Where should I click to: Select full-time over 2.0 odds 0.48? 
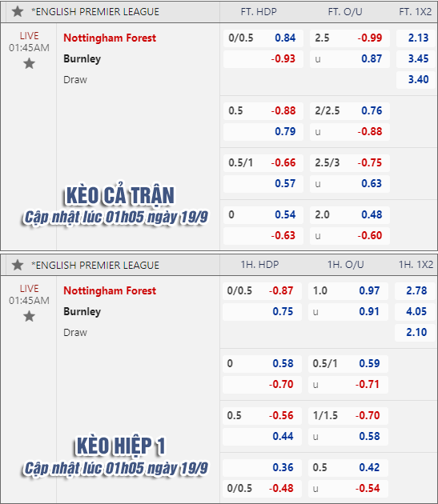(x=372, y=214)
